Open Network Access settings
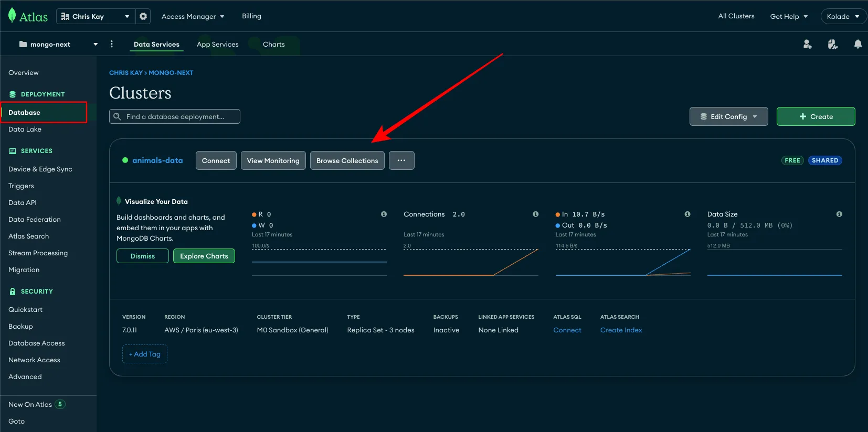This screenshot has height=432, width=868. (34, 360)
